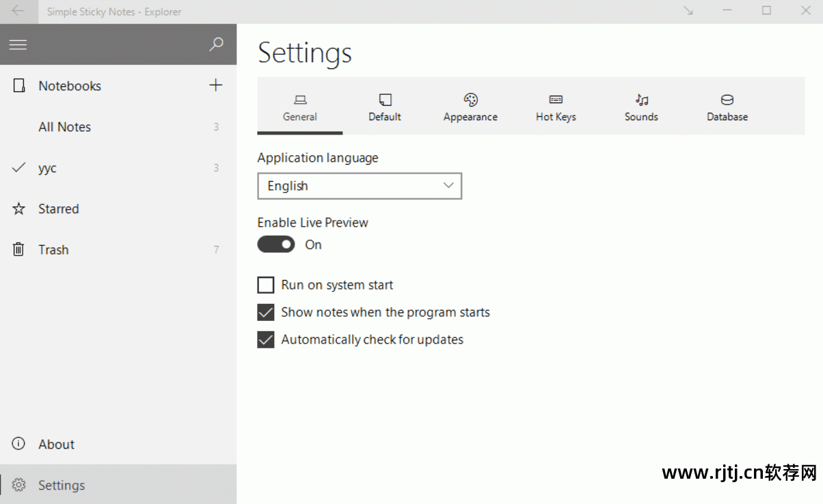This screenshot has height=504, width=823.
Task: Open the Database tab
Action: coord(727,107)
